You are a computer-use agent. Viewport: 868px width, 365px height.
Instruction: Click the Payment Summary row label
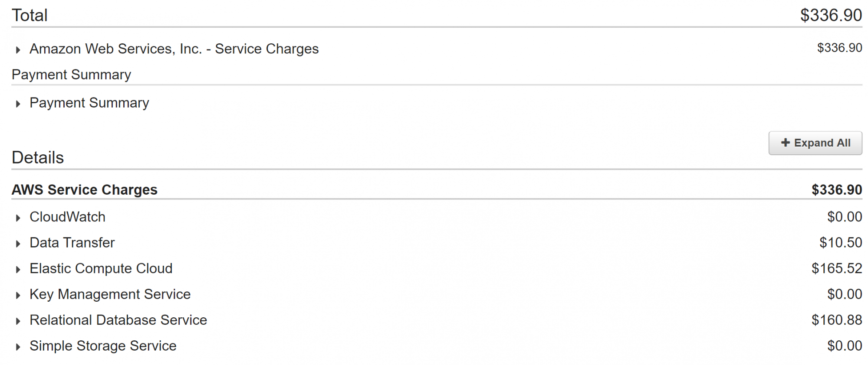pos(89,103)
